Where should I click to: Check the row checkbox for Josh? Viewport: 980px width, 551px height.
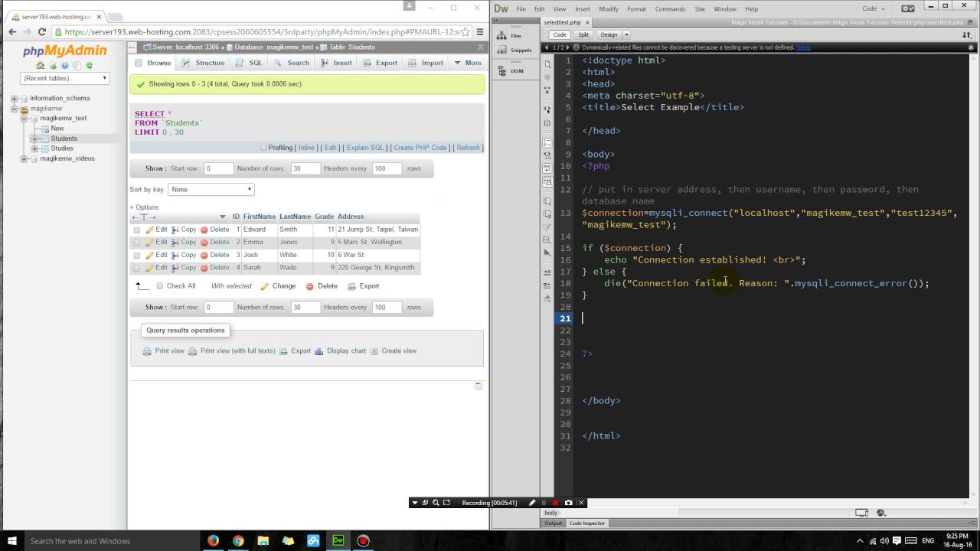137,256
